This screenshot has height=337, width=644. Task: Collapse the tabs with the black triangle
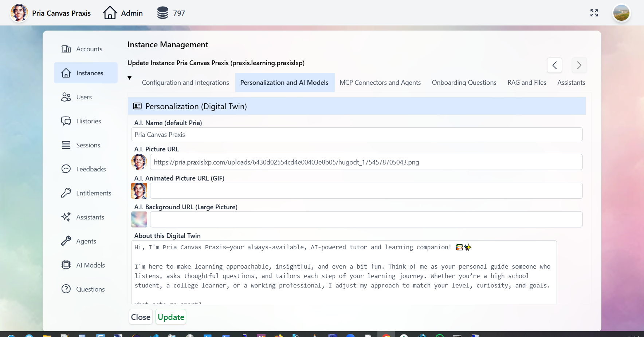[x=129, y=78]
